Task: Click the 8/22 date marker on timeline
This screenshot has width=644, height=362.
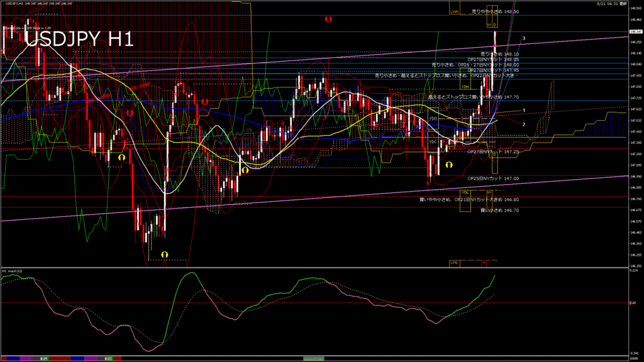Action: click(108, 358)
